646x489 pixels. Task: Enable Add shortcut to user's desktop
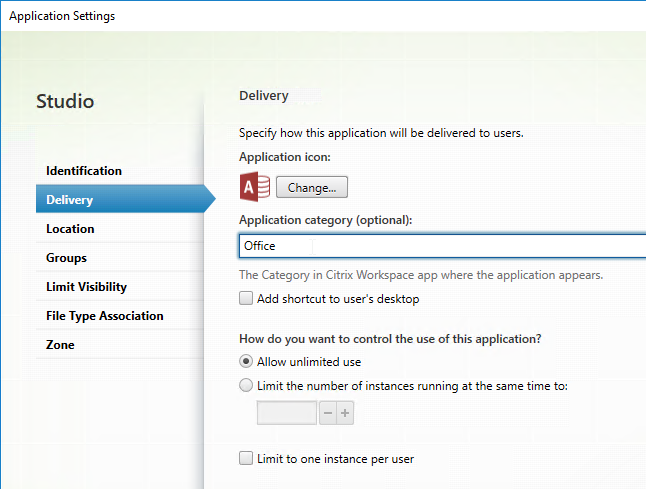[246, 298]
